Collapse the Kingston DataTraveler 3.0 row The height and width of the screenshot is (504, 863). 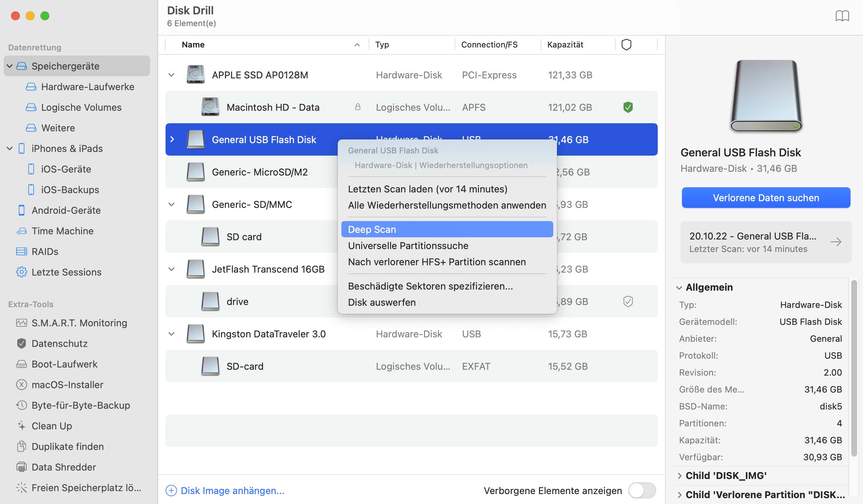tap(171, 334)
